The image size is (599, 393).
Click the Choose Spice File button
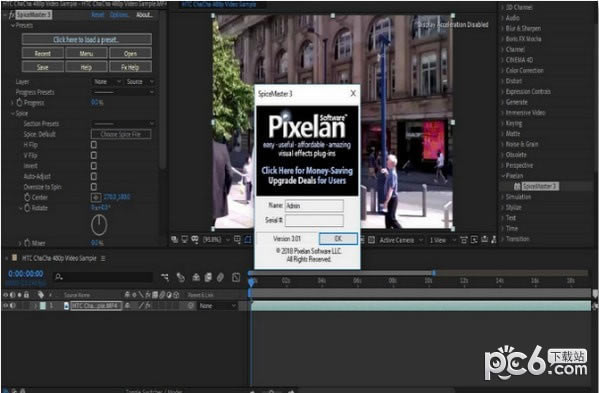[x=121, y=134]
